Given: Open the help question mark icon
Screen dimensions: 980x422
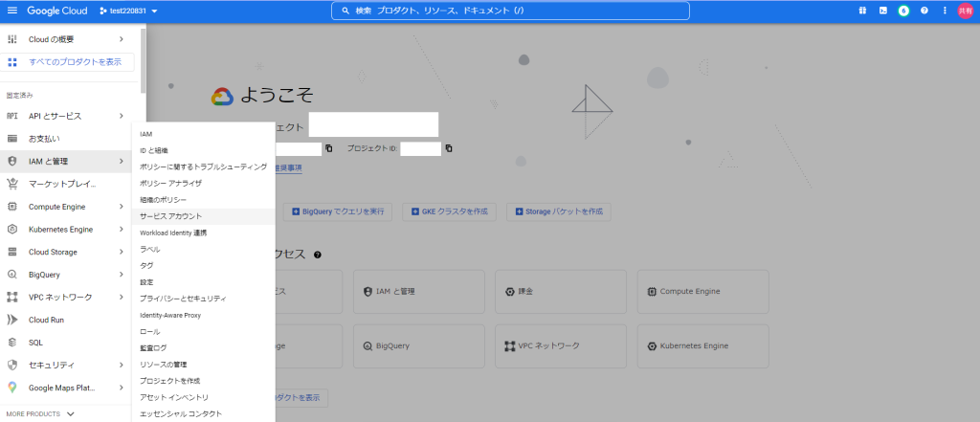Looking at the screenshot, I should tap(924, 11).
